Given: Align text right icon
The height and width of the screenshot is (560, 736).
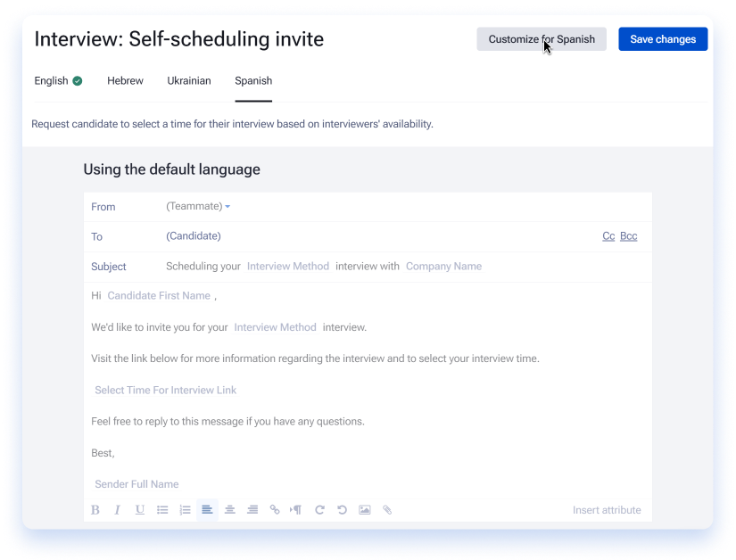Looking at the screenshot, I should pyautogui.click(x=252, y=510).
